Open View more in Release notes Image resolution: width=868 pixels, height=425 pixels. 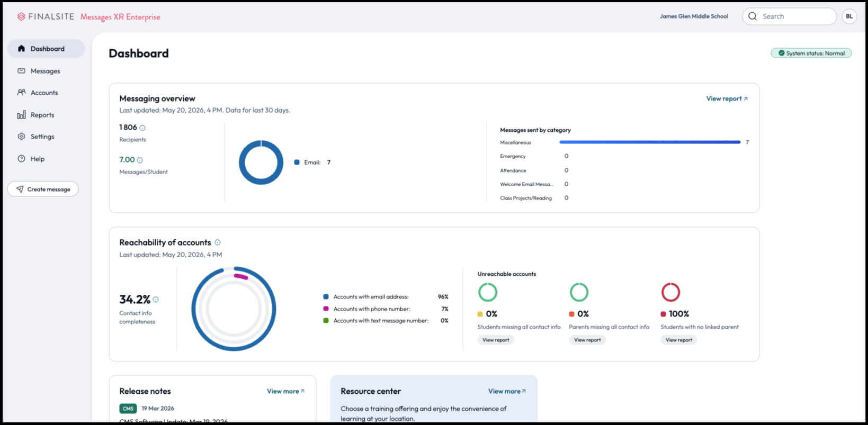[286, 391]
